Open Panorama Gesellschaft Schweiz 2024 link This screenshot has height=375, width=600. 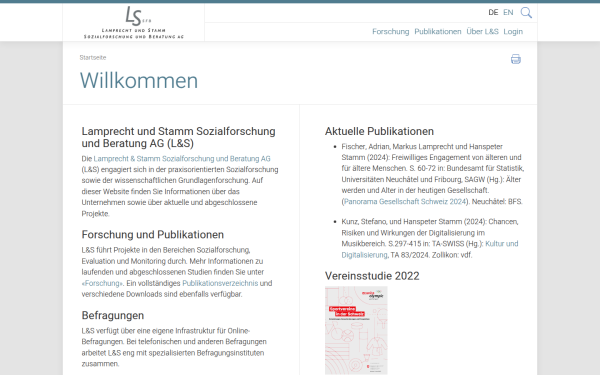(405, 202)
